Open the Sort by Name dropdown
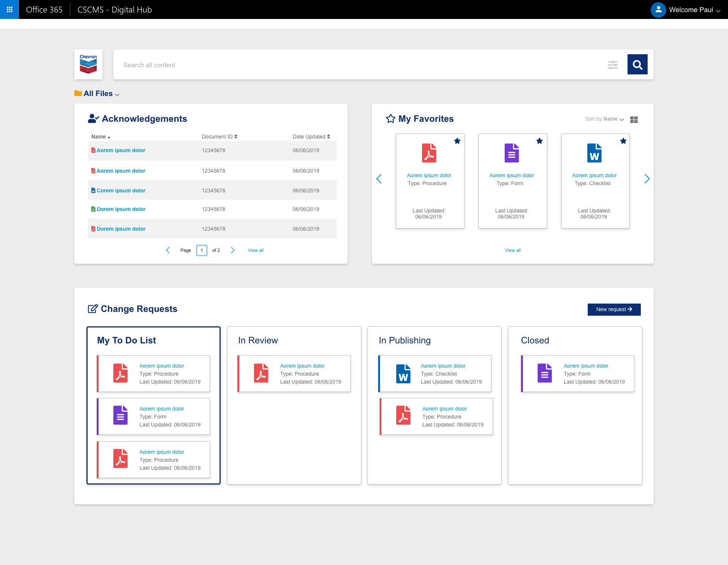Image resolution: width=728 pixels, height=565 pixels. pos(604,119)
